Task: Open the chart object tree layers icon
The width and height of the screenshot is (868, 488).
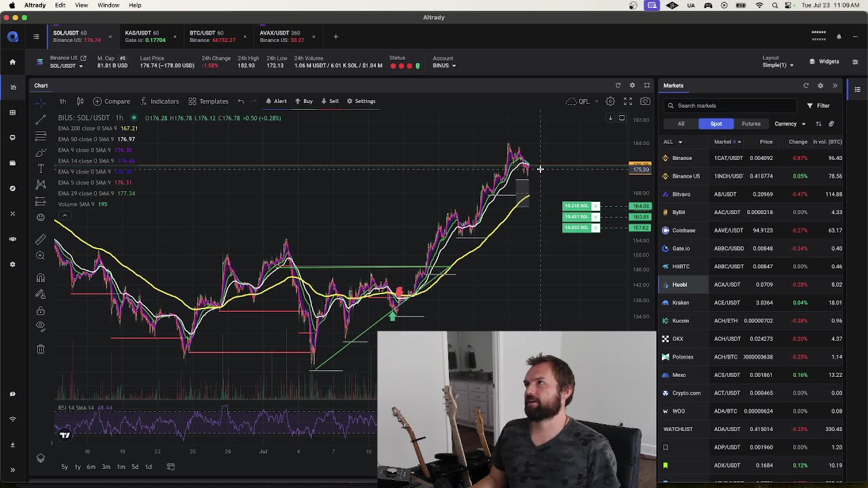Action: click(41, 459)
